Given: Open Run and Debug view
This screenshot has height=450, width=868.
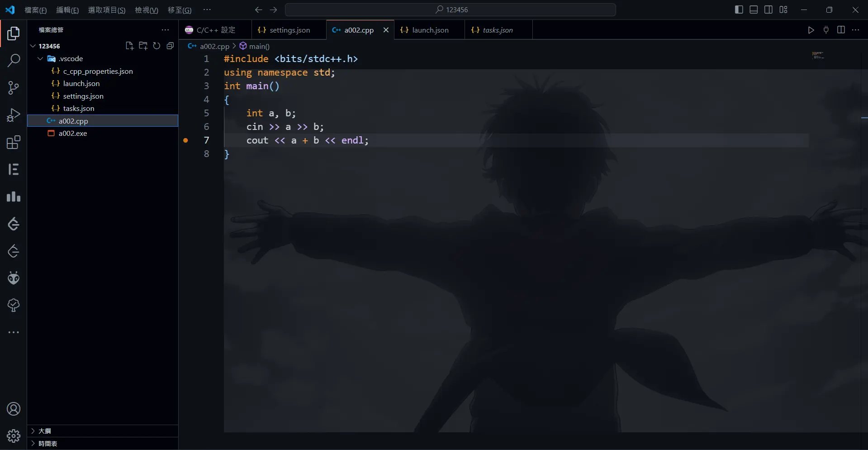Looking at the screenshot, I should click(x=14, y=115).
